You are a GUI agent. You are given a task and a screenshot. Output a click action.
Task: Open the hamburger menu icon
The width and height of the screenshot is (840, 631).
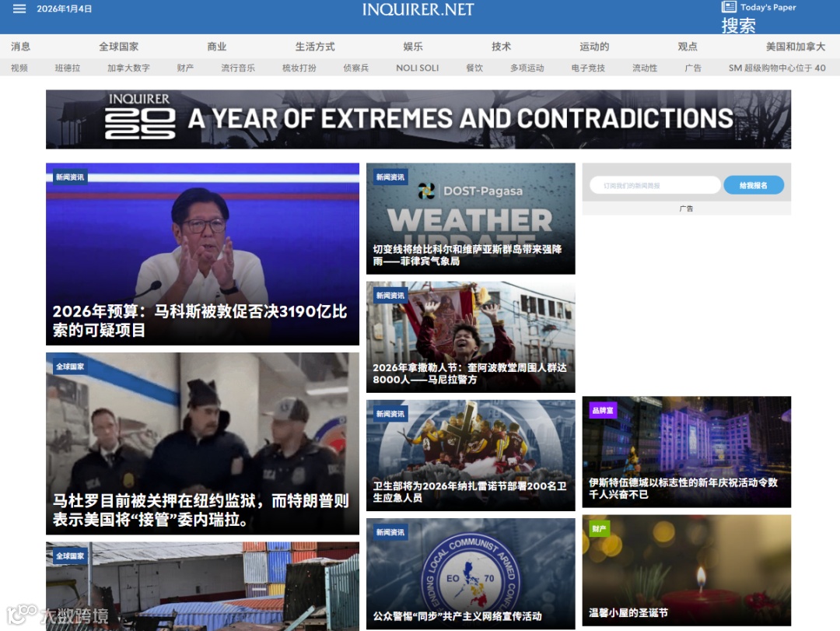[x=19, y=9]
